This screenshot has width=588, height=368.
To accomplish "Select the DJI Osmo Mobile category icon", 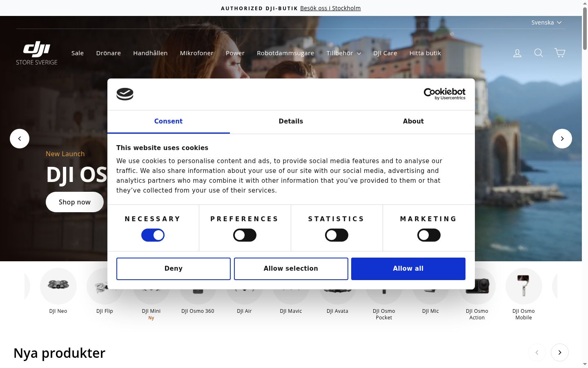I will (524, 286).
